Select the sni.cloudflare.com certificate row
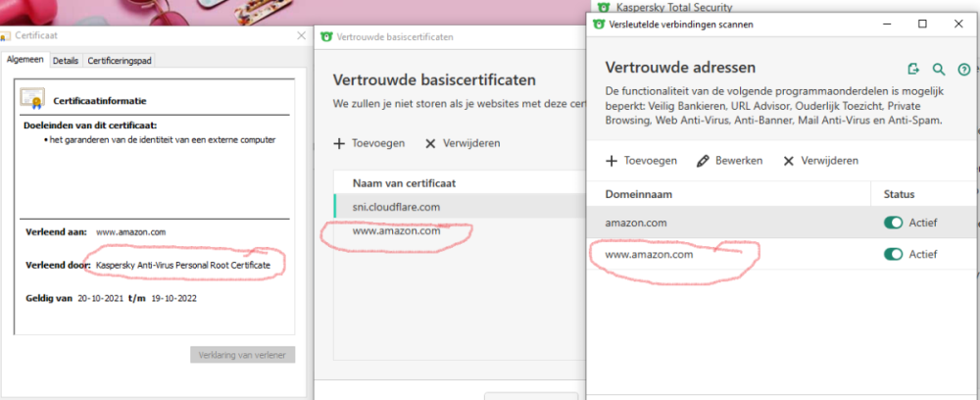 coord(460,206)
